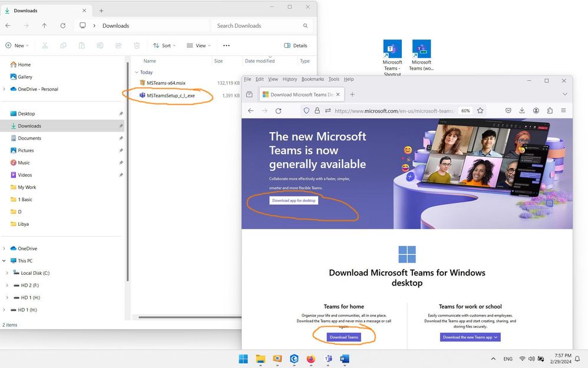Click the Rename icon in Explorer toolbar

tap(100, 45)
